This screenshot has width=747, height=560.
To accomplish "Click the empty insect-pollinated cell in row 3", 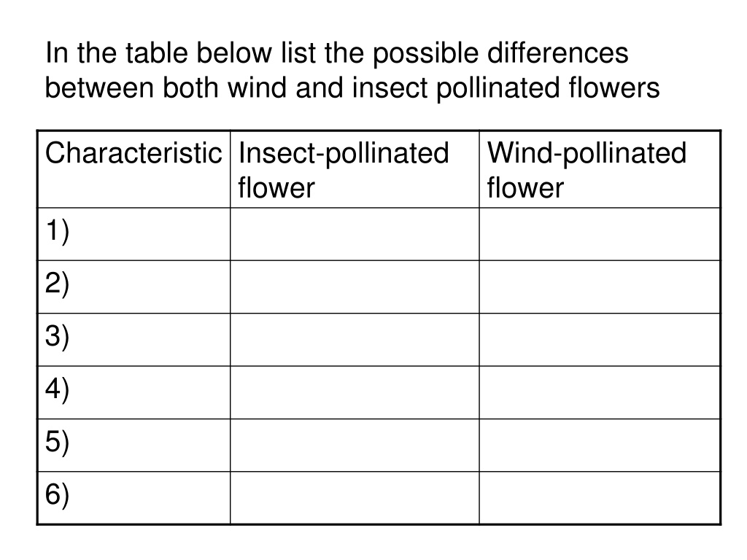I will click(x=355, y=339).
